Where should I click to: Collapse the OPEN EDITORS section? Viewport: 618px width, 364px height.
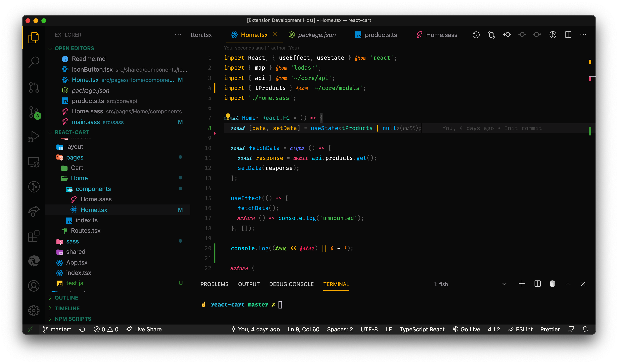pyautogui.click(x=74, y=48)
